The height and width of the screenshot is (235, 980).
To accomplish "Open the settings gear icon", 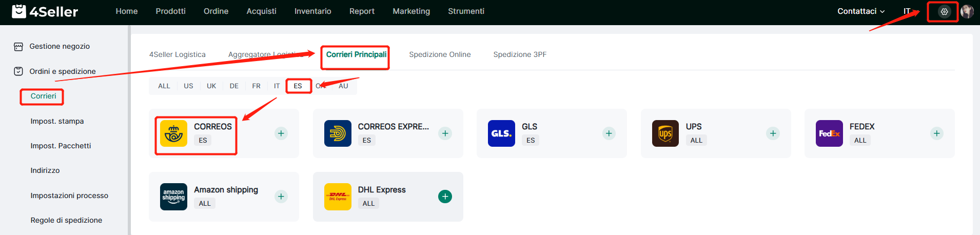I will [944, 11].
